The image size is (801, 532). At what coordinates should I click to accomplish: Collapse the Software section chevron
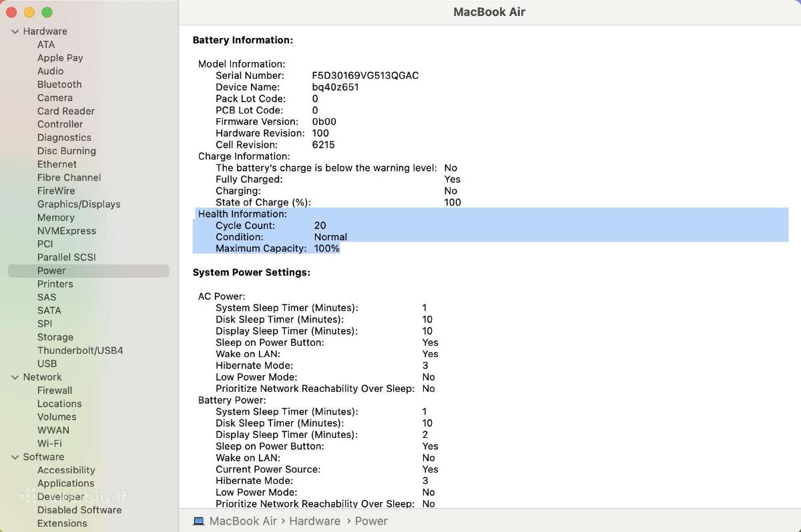(x=15, y=457)
